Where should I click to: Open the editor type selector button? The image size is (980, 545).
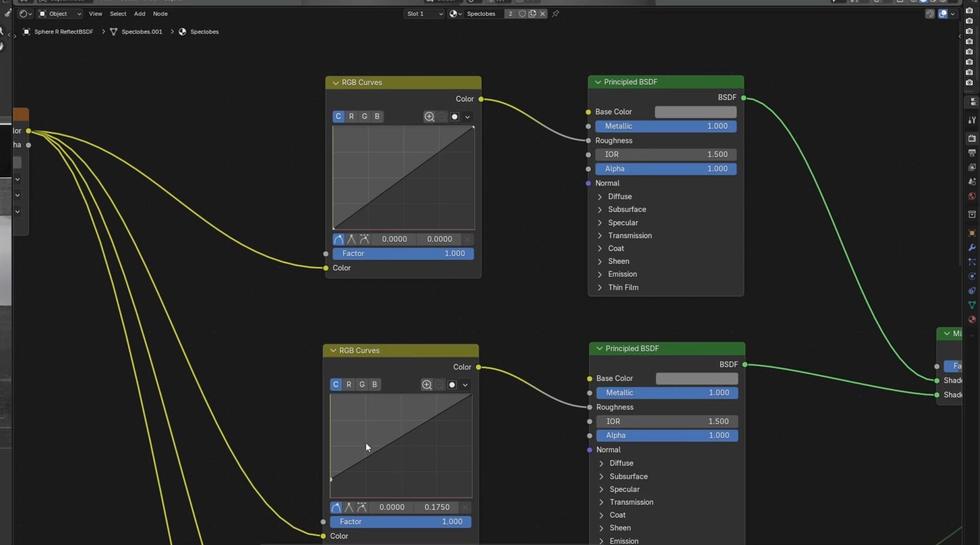click(x=26, y=14)
